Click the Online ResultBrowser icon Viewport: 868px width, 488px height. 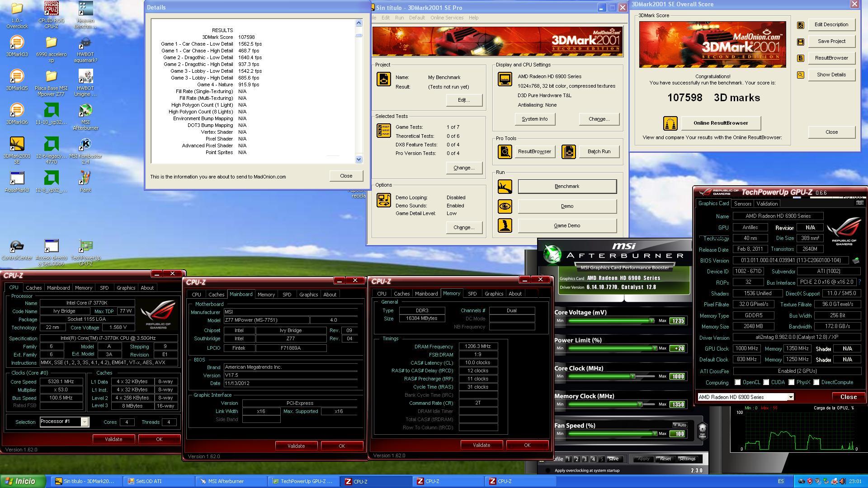(670, 123)
